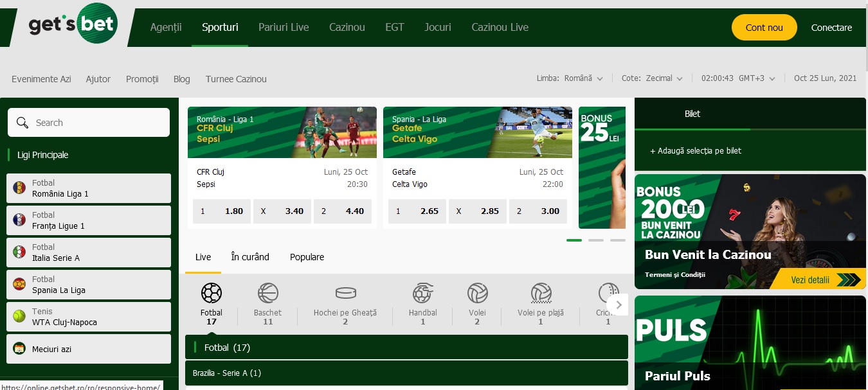This screenshot has height=390, width=868.
Task: Open the Jocuri menu item
Action: click(x=438, y=27)
